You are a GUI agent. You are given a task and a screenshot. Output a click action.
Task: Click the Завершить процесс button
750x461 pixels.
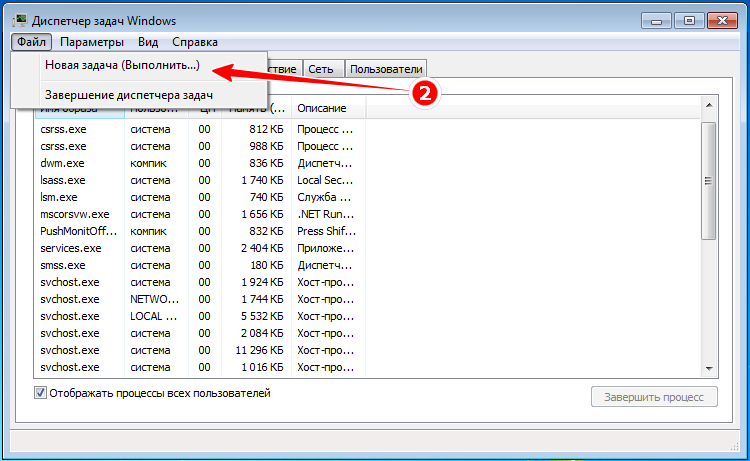[x=654, y=397]
